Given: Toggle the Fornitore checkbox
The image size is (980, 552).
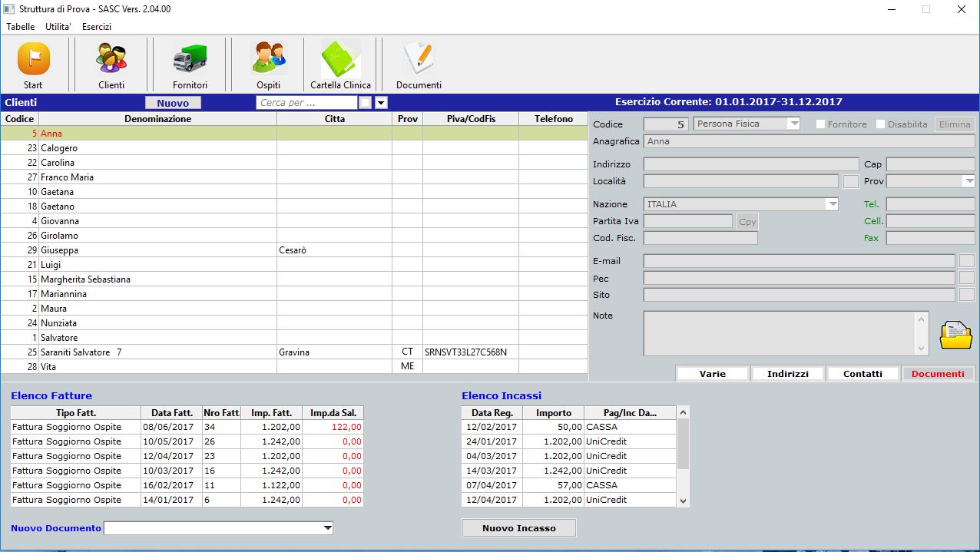Looking at the screenshot, I should (x=820, y=124).
